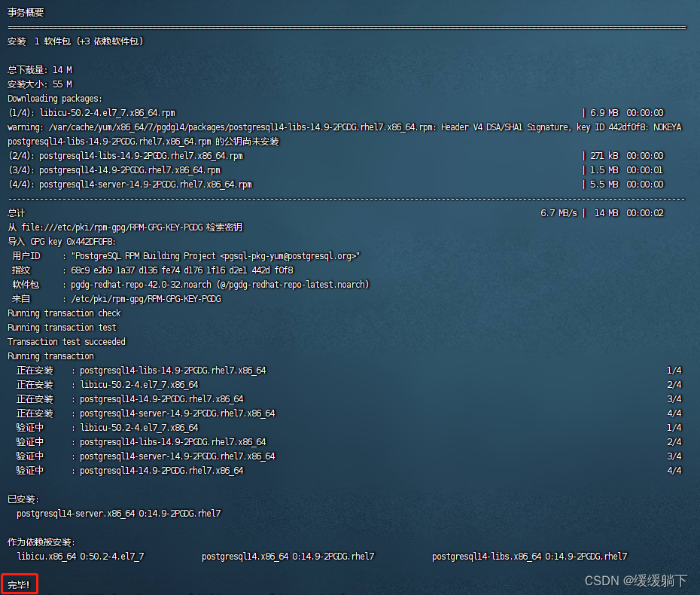
Task: Click 'Running transaction test' line
Action: click(x=62, y=328)
